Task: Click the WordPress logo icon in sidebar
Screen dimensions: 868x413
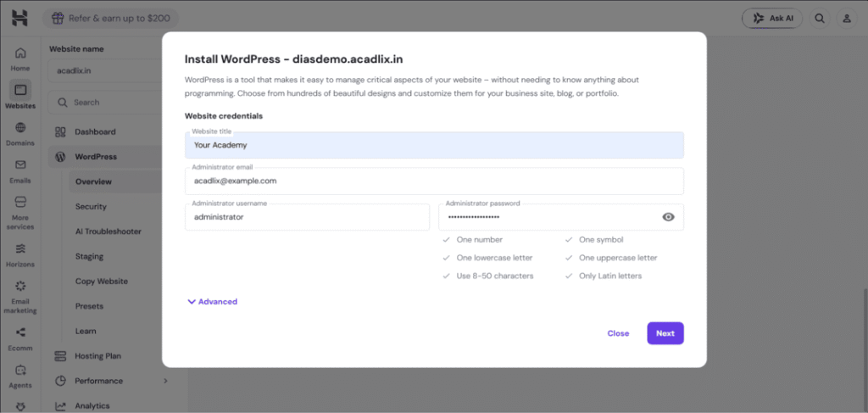Action: [60, 157]
